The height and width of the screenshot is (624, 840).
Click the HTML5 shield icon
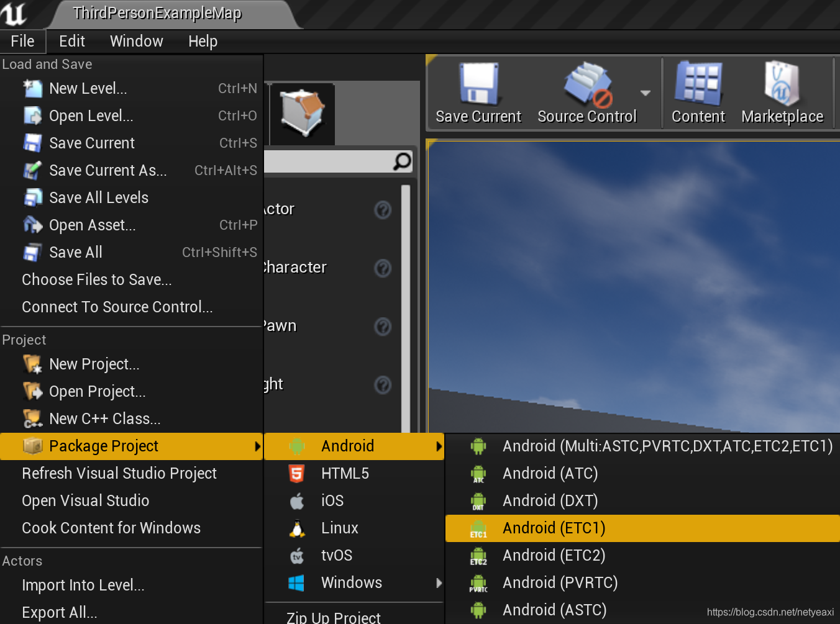(x=297, y=474)
